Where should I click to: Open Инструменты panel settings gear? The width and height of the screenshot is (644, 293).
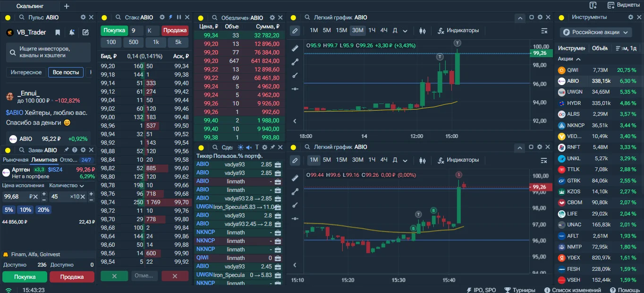632,17
